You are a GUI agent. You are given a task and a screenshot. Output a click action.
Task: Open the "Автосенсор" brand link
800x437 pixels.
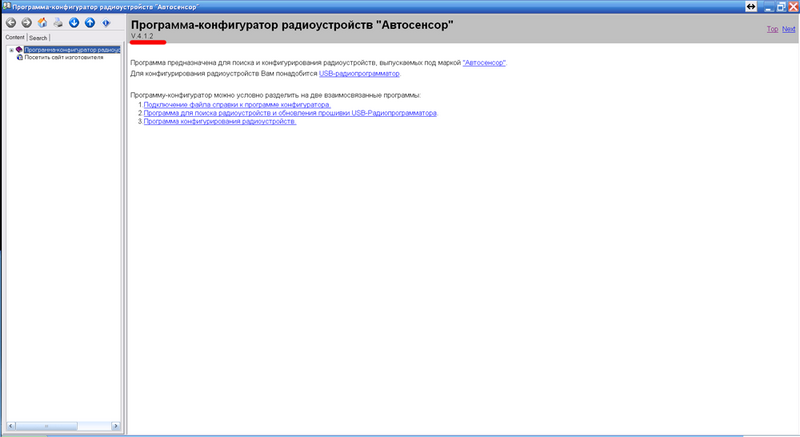(484, 63)
